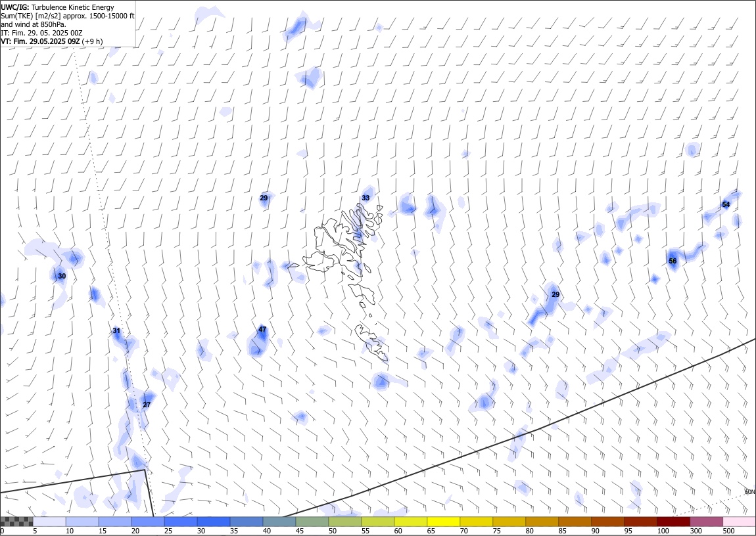Viewport: 756px width, 536px height.
Task: Click the legend tick label 500
Action: pyautogui.click(x=729, y=531)
